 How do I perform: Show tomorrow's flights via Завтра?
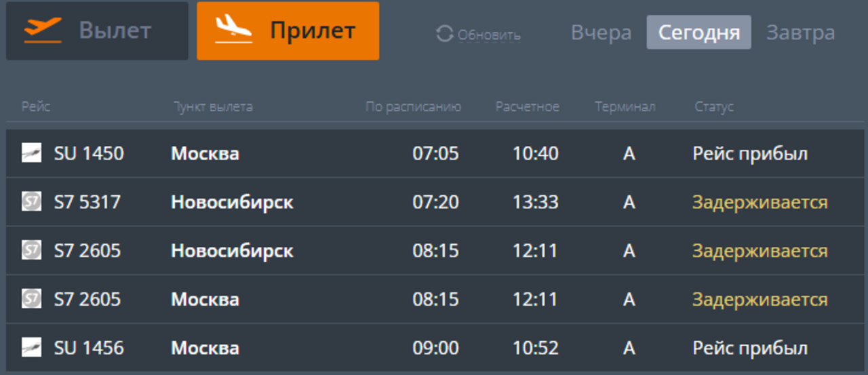tap(800, 33)
